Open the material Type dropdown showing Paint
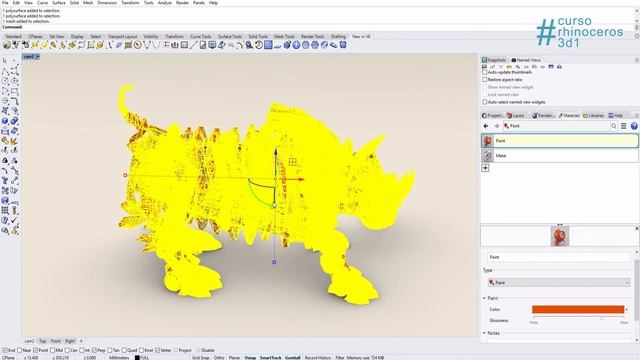Viewport: 640px width, 360px height. pos(559,282)
